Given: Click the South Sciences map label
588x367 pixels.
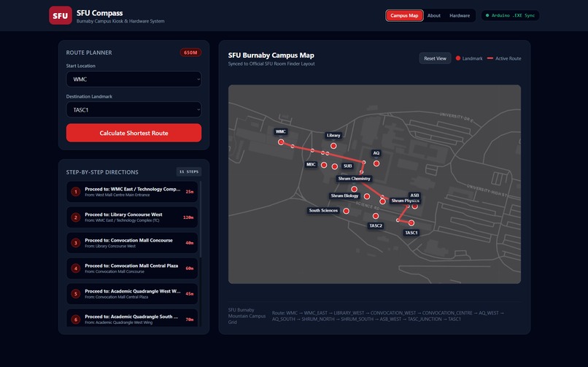Looking at the screenshot, I should click(323, 211).
